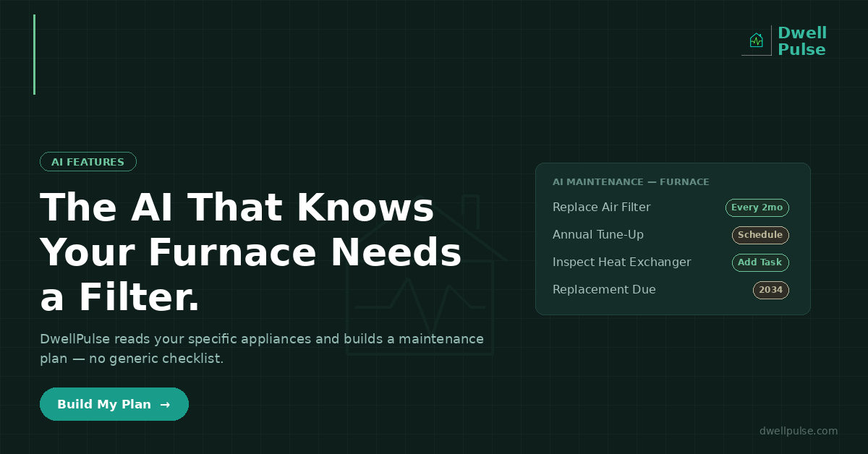This screenshot has height=454, width=868.
Task: Open the dwellpulse.com link
Action: pos(799,431)
